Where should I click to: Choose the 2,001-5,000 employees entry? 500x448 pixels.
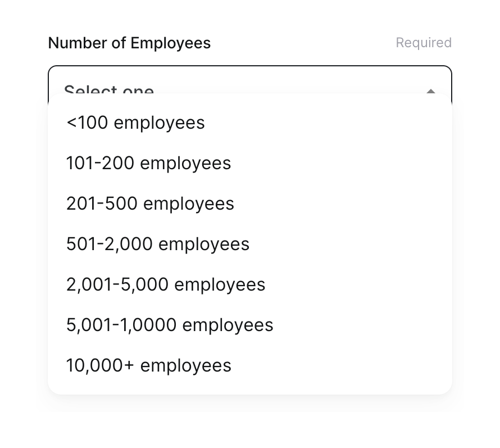[166, 284]
